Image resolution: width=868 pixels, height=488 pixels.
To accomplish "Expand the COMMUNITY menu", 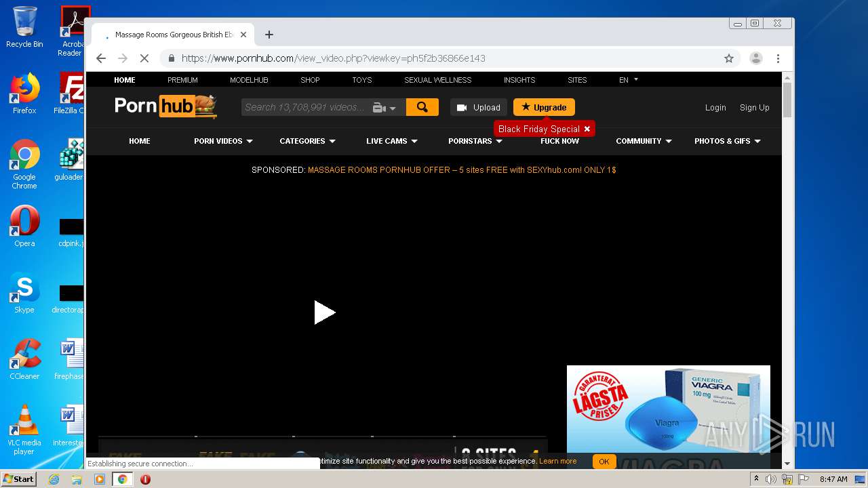I will point(644,141).
